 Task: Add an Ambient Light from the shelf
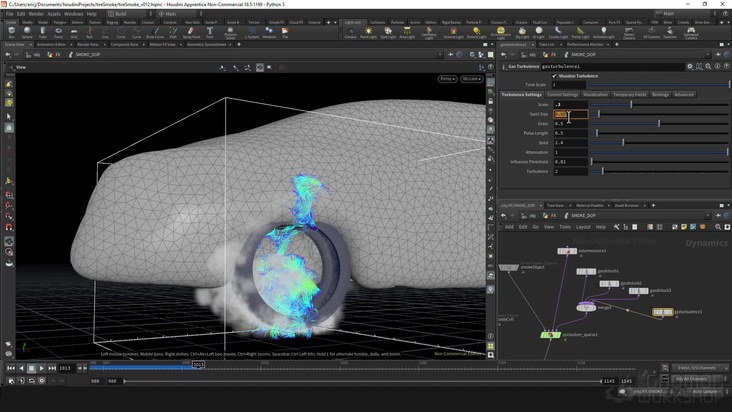(x=604, y=32)
